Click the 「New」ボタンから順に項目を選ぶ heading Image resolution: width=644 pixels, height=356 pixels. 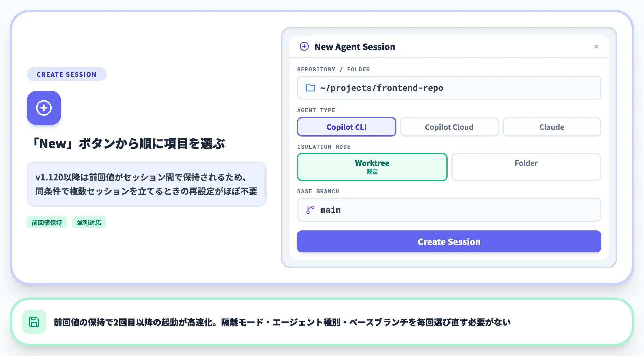[x=128, y=144]
